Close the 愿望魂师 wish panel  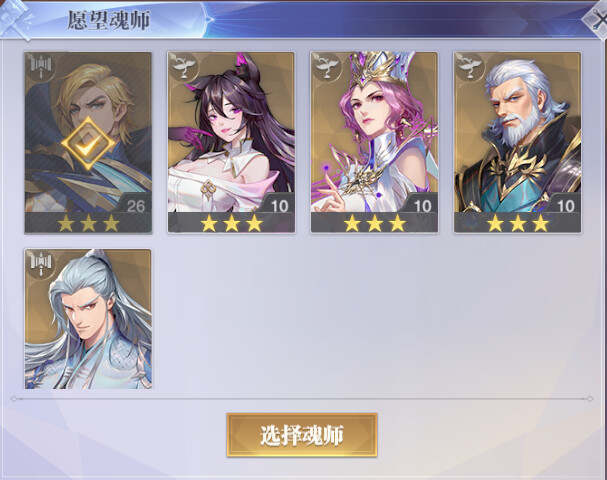click(596, 21)
